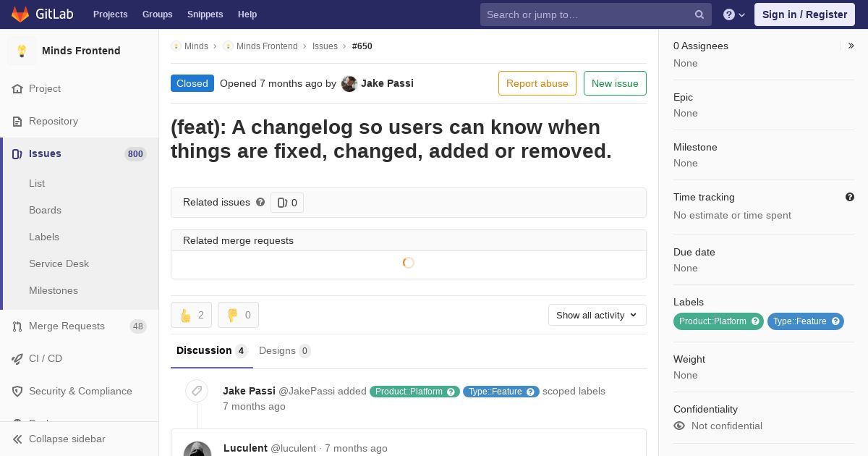Click the Luculent commenter avatar
The image size is (868, 456).
click(197, 449)
